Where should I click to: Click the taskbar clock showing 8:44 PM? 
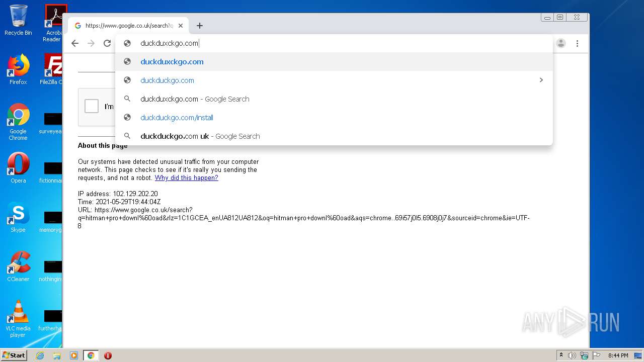(x=618, y=355)
